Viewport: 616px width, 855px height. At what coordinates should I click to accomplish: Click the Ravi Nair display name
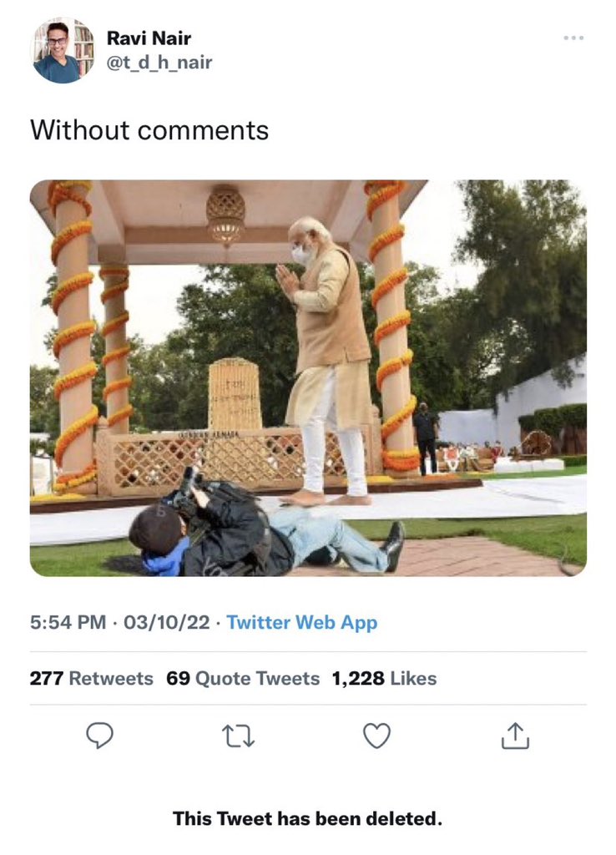[x=149, y=38]
